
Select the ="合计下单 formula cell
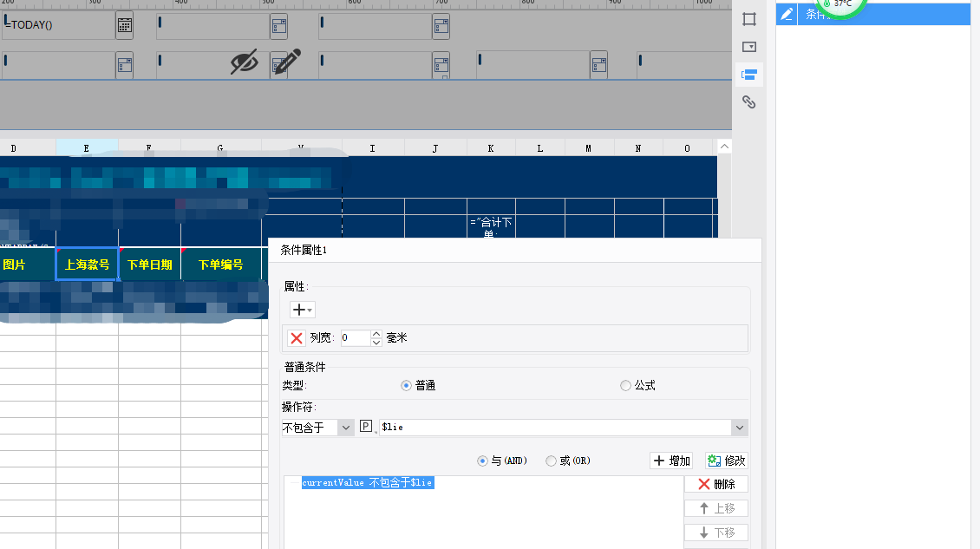pyautogui.click(x=491, y=226)
